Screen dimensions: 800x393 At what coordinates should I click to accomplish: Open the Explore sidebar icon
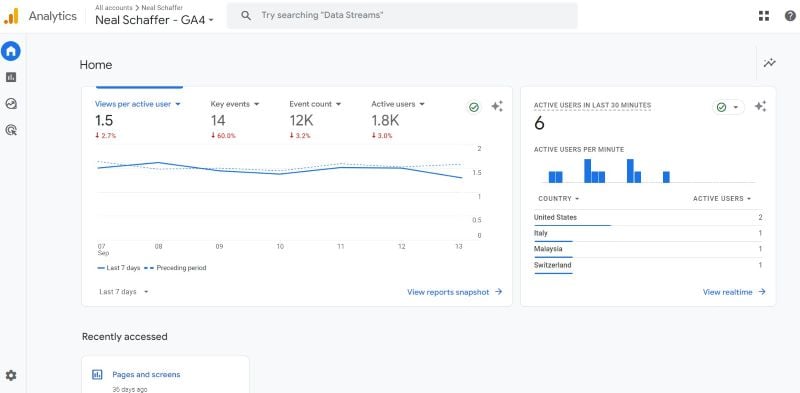[x=11, y=104]
